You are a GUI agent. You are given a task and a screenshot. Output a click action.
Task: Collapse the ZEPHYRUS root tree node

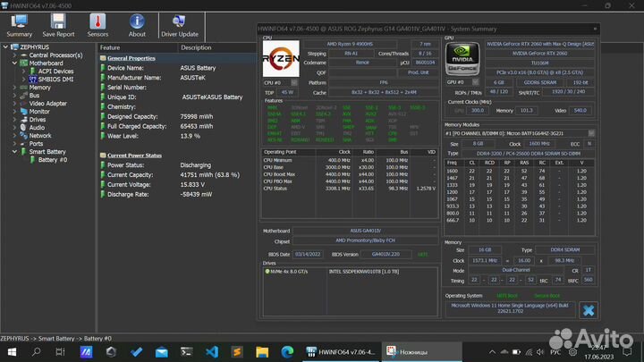[5, 47]
